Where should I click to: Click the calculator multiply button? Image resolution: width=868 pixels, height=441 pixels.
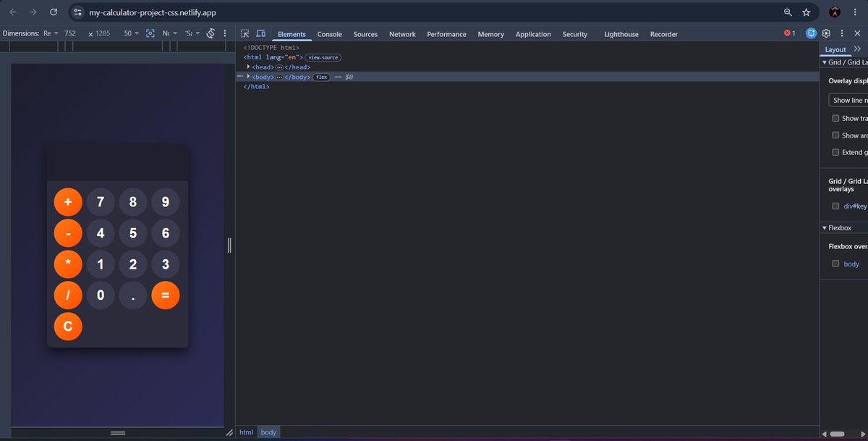[68, 264]
